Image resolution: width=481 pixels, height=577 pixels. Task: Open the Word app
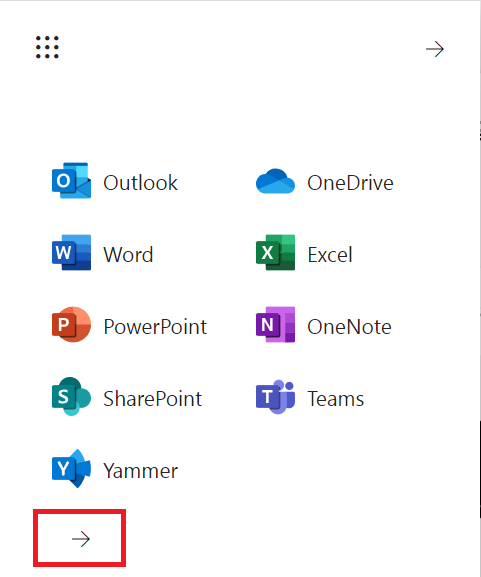102,253
